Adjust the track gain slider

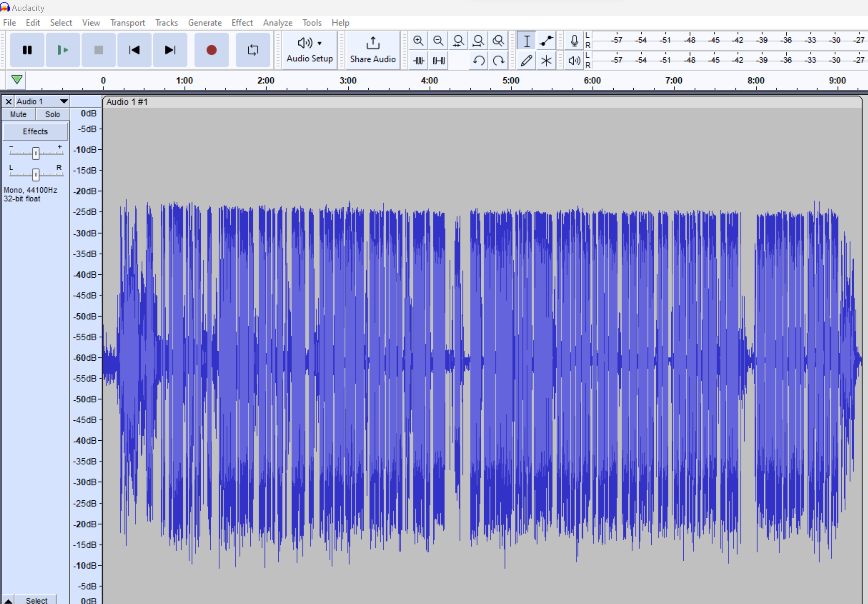click(36, 152)
